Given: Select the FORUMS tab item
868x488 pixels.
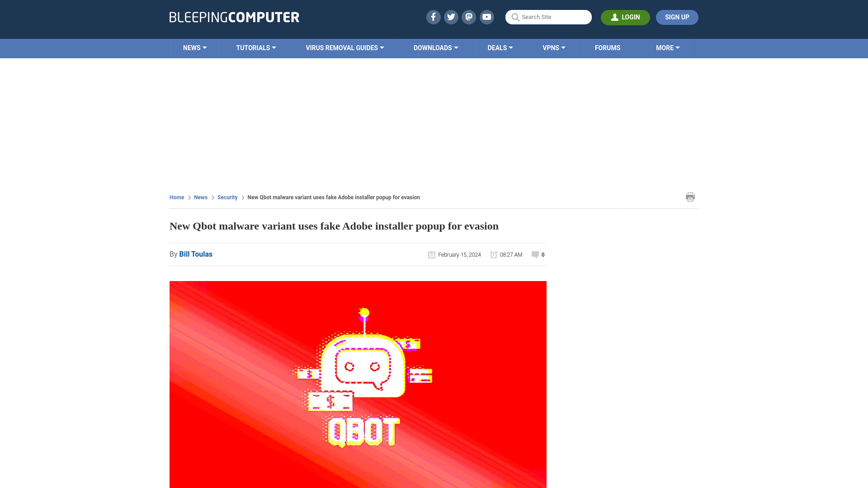Looking at the screenshot, I should pyautogui.click(x=608, y=47).
